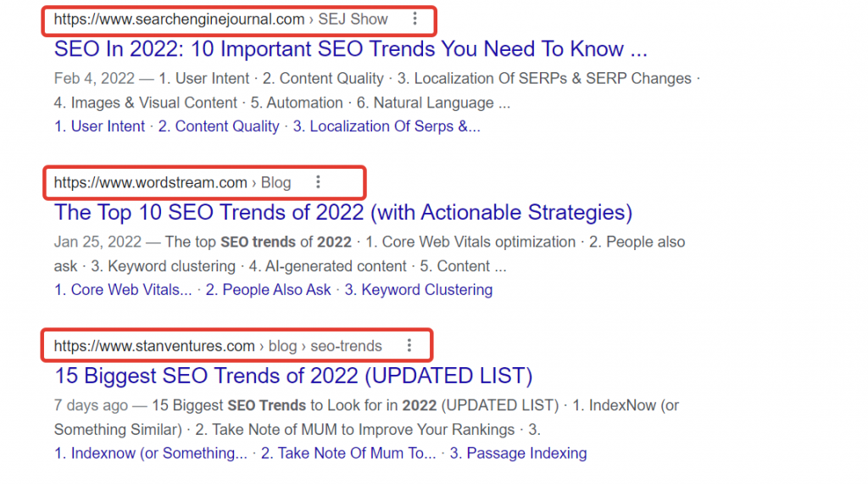Open the three-dot menu beside stanventures.com
This screenshot has width=868, height=485.
(x=409, y=346)
